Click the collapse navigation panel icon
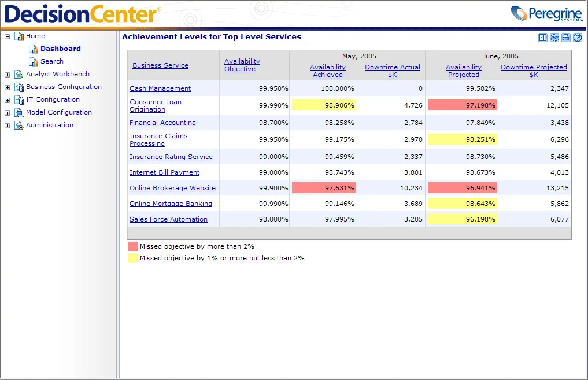 click(543, 38)
